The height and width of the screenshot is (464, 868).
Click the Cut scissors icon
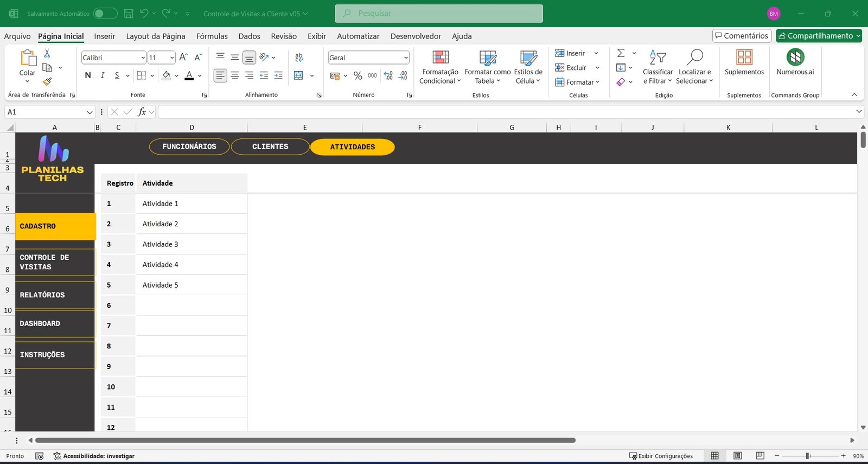pyautogui.click(x=47, y=53)
